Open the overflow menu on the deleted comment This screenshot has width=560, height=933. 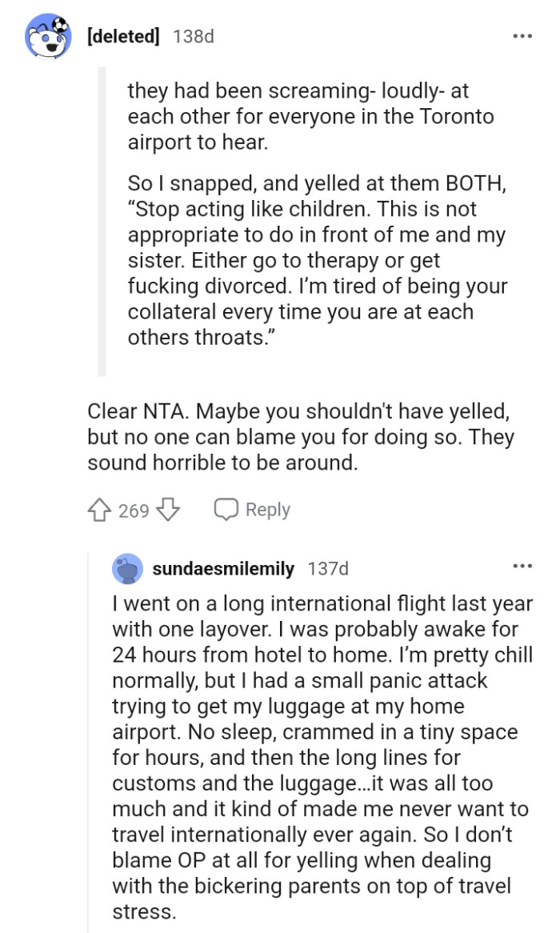(522, 36)
